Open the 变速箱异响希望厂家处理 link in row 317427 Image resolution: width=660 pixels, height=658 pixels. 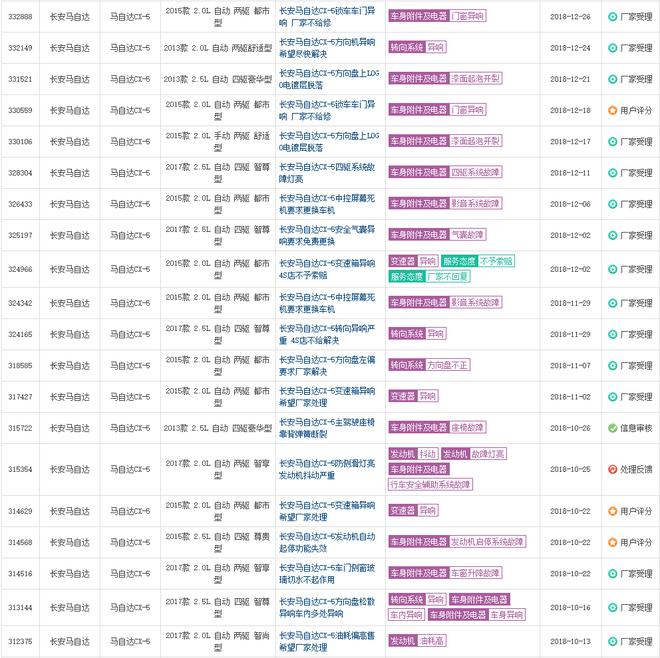point(327,397)
